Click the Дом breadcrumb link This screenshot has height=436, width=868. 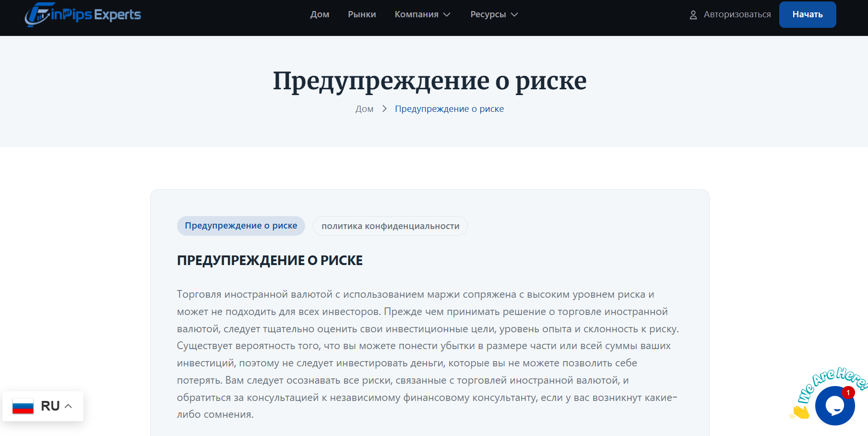[x=365, y=109]
